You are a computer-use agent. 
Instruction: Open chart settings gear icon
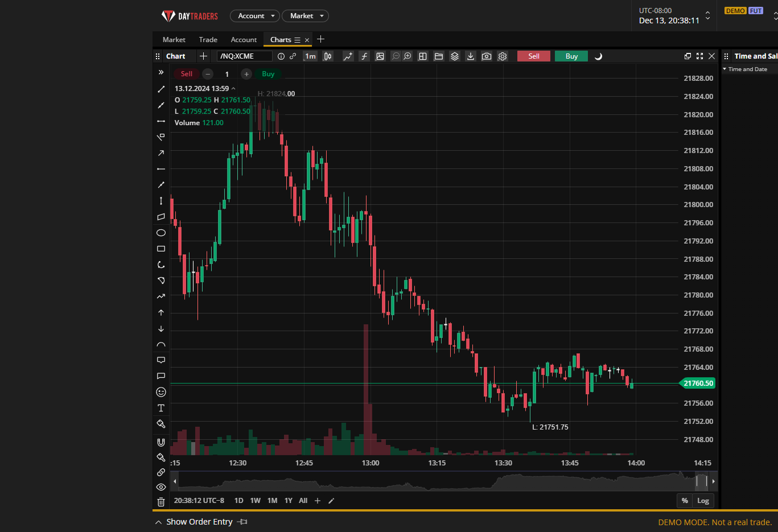503,56
